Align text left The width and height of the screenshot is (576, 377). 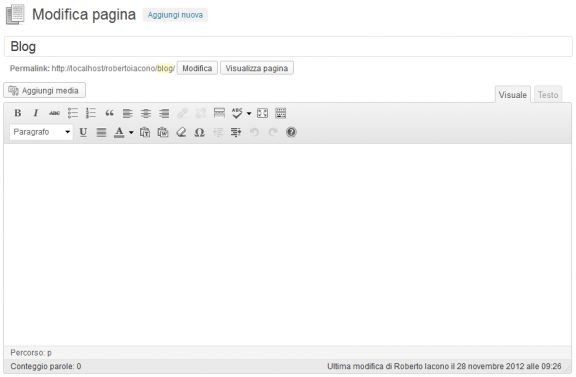click(127, 113)
